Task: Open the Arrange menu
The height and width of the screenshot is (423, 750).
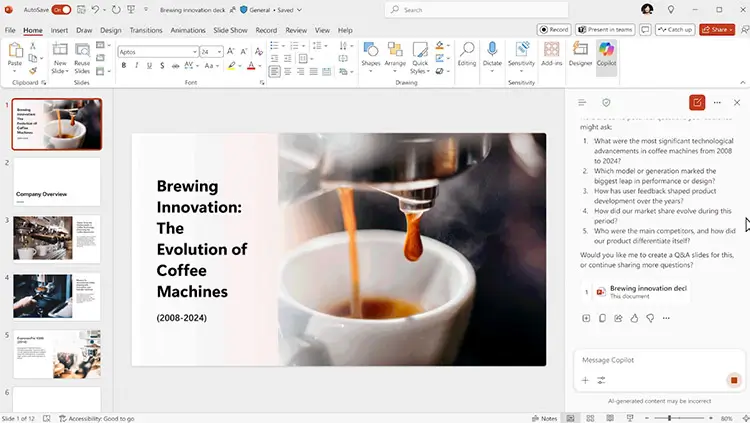Action: (x=395, y=55)
